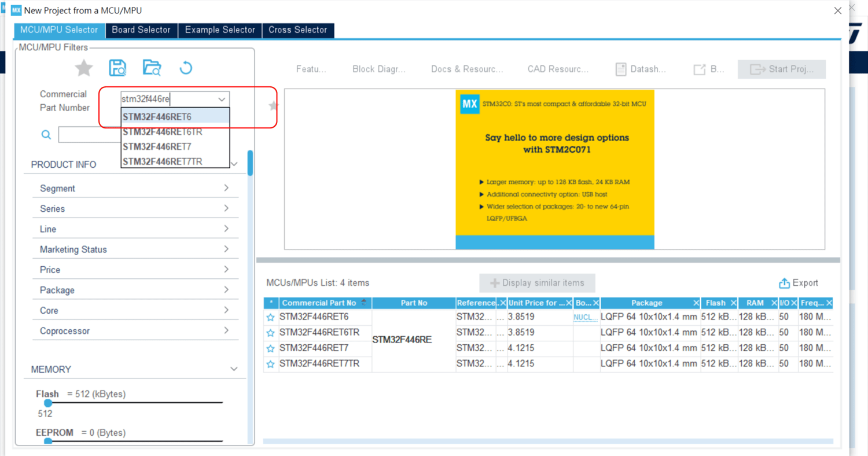The width and height of the screenshot is (868, 456).
Task: Choose STM32F446RET6 from the dropdown list
Action: pos(175,117)
